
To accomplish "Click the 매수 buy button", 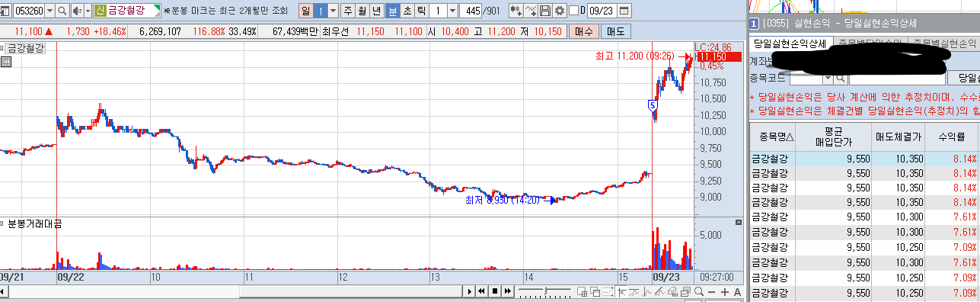I will 584,31.
